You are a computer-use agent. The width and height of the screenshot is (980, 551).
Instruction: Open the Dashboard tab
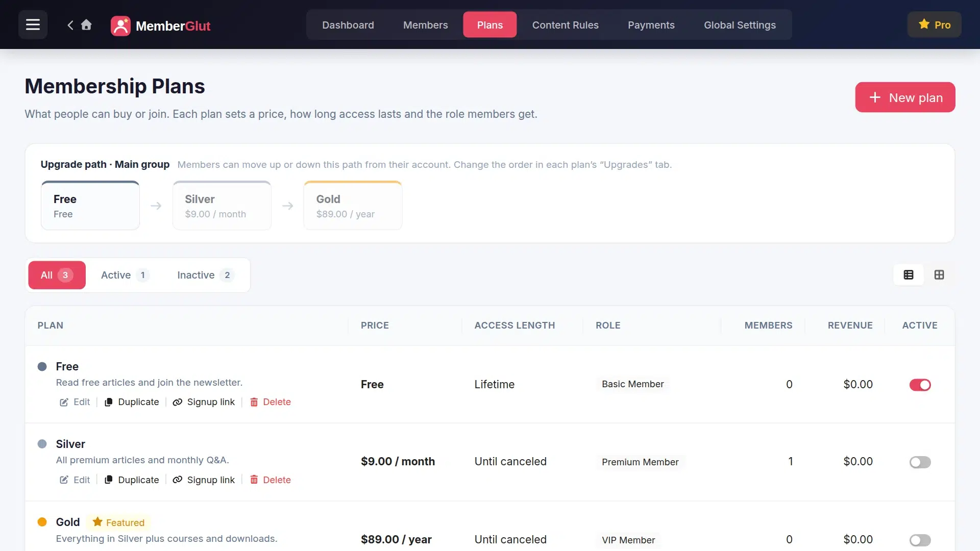tap(348, 25)
